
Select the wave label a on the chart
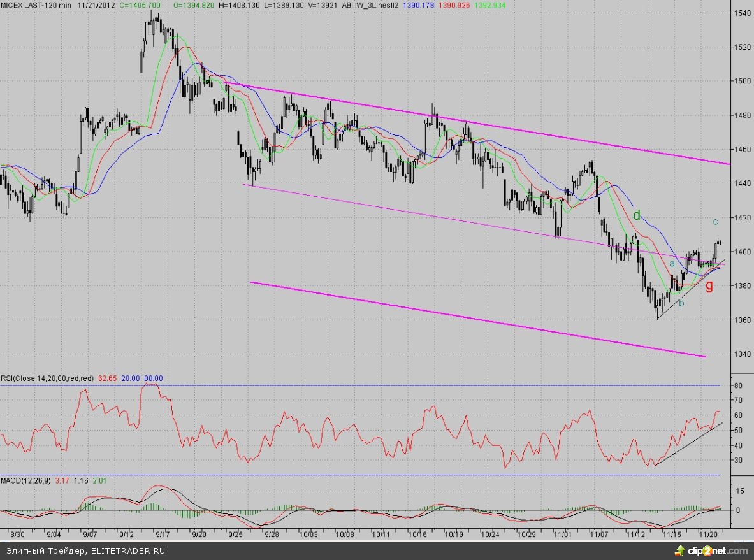[x=672, y=262]
